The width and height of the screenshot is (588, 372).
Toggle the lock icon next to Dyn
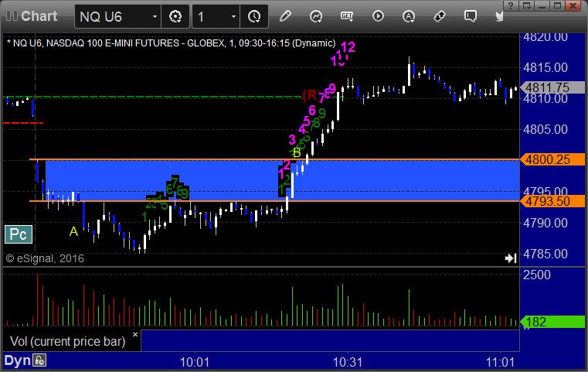pyautogui.click(x=39, y=360)
